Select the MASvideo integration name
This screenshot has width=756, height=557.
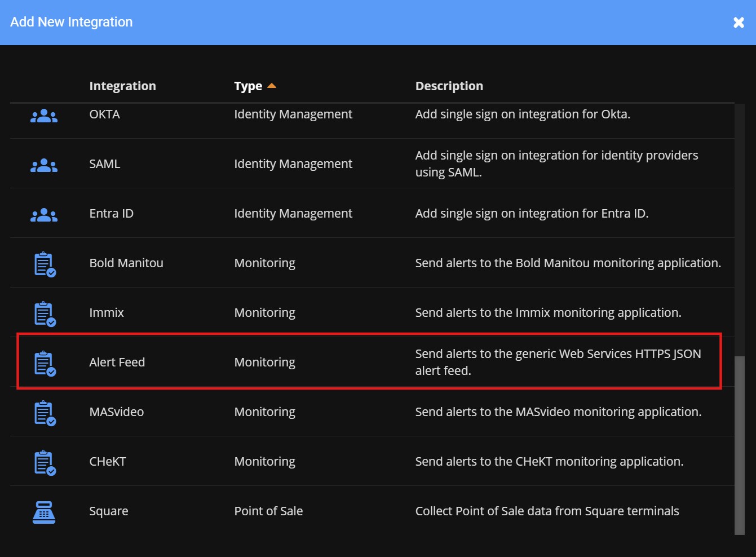point(117,412)
